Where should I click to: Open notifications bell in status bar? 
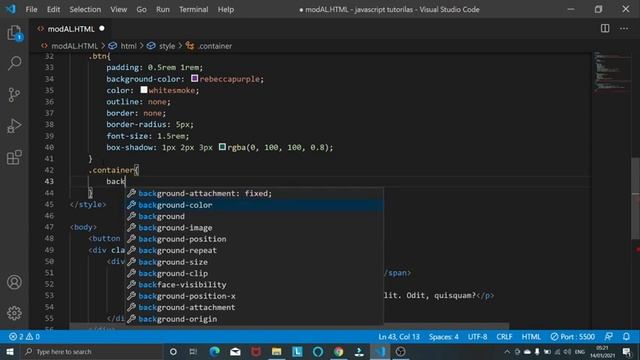coord(626,337)
